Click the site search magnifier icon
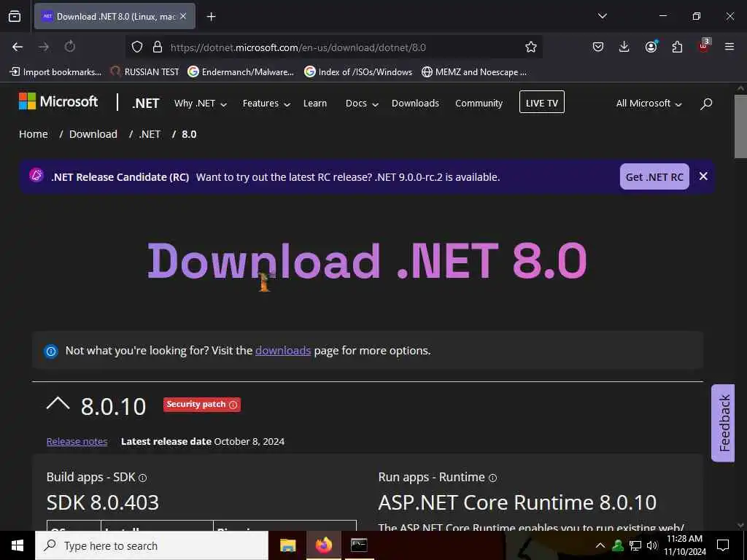Viewport: 747px width, 560px height. pos(706,104)
